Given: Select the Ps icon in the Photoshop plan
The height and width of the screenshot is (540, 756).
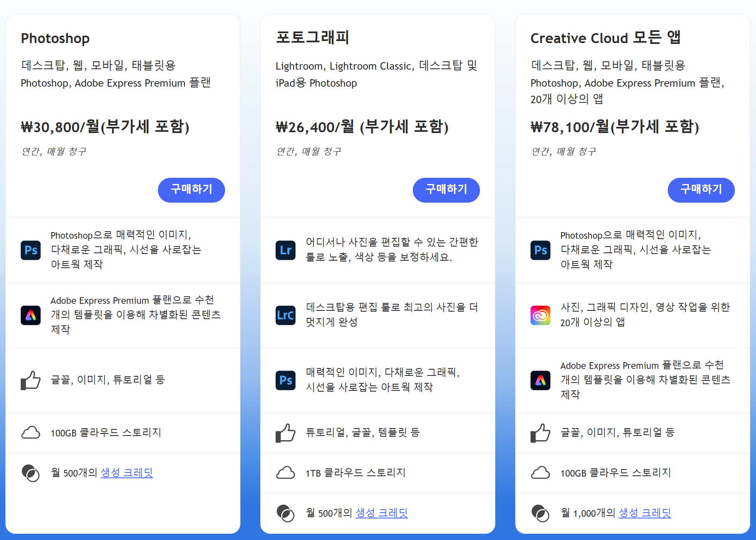Looking at the screenshot, I should point(30,250).
